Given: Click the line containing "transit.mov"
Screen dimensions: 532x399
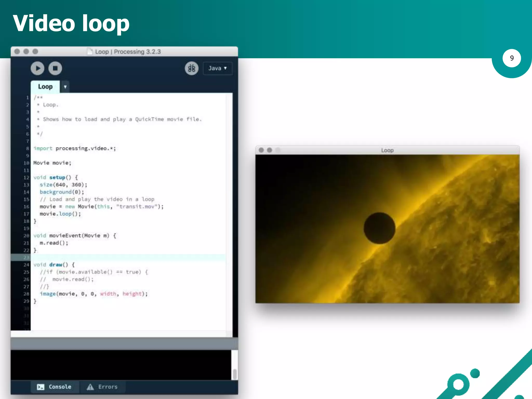Looking at the screenshot, I should click(x=102, y=207).
